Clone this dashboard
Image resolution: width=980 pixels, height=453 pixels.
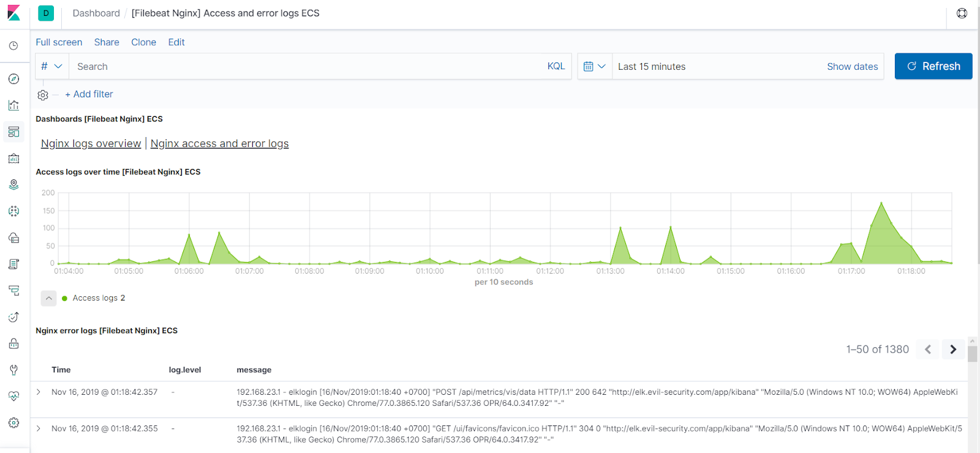coord(143,42)
